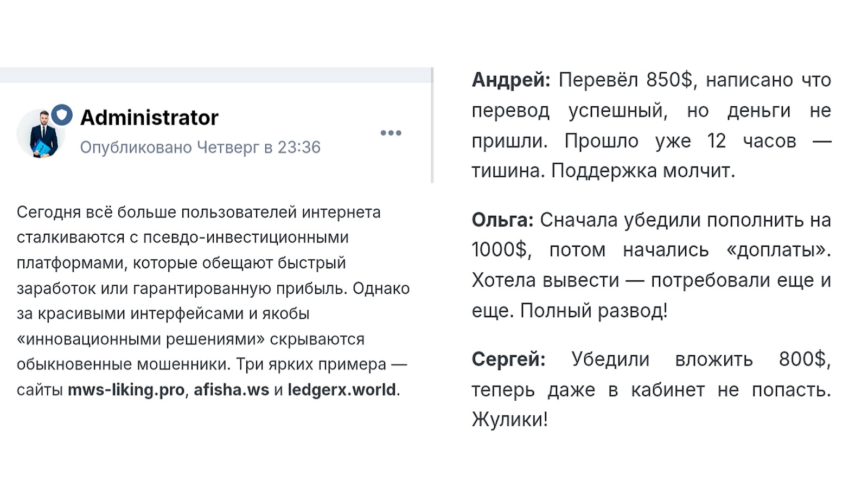The image size is (868, 488).
Task: Click the afisha.ws site name
Action: pyautogui.click(x=231, y=390)
